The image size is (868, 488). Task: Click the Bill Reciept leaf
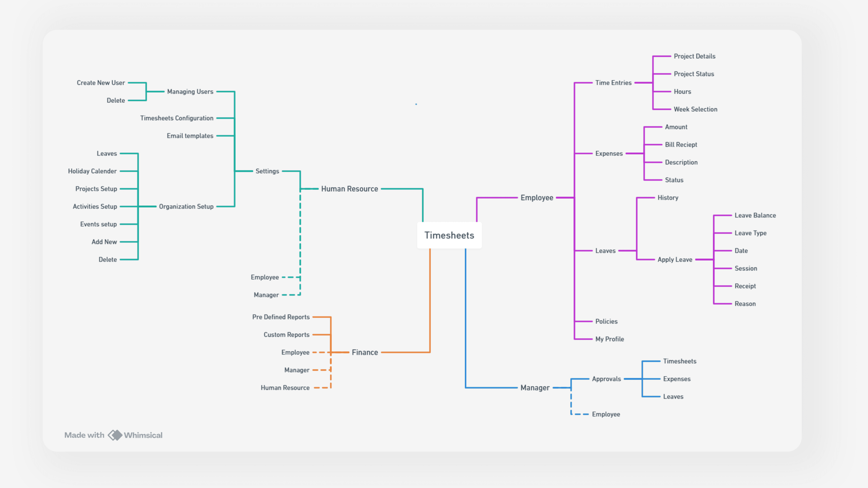681,145
